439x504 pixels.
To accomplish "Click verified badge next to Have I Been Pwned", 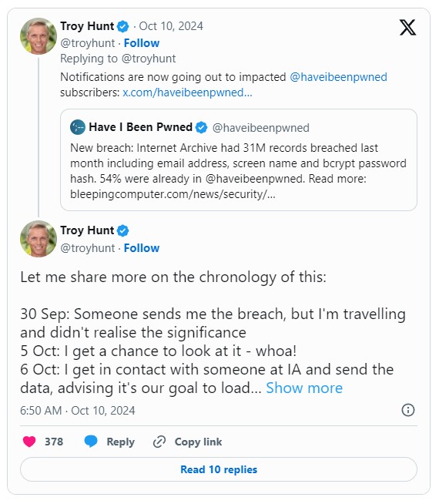I will click(201, 128).
